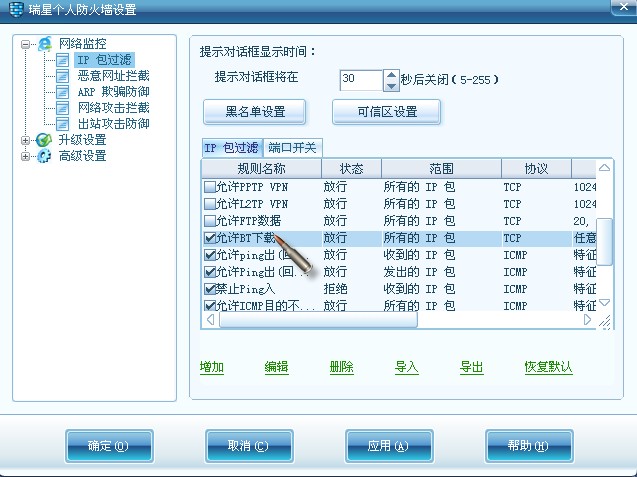The image size is (637, 477).
Task: Click the 增加 link
Action: click(212, 367)
